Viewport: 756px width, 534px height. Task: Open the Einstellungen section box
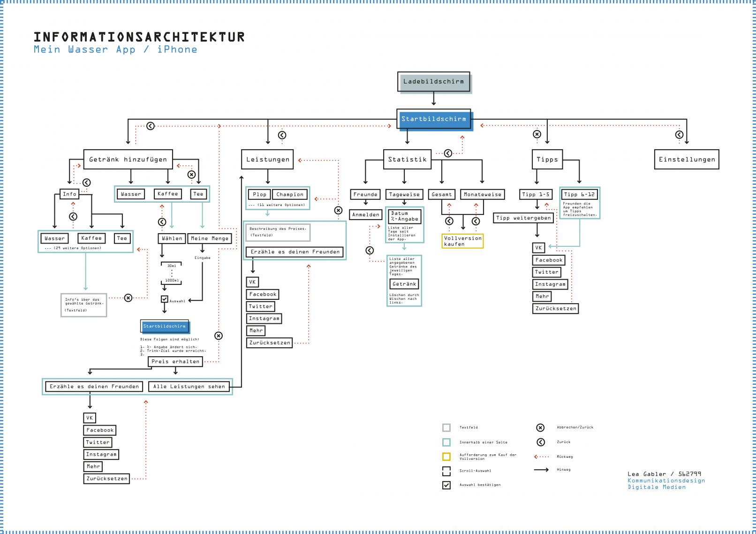[x=687, y=160]
